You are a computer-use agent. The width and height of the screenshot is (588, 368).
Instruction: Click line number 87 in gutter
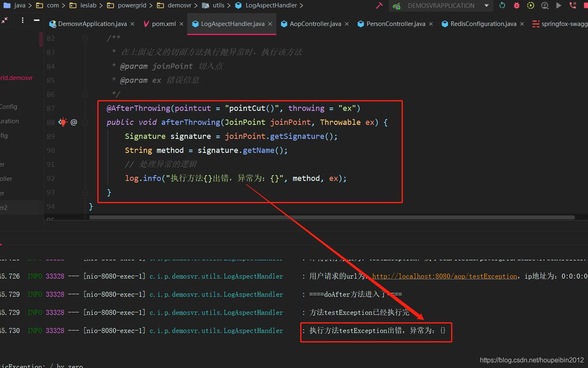pyautogui.click(x=51, y=108)
